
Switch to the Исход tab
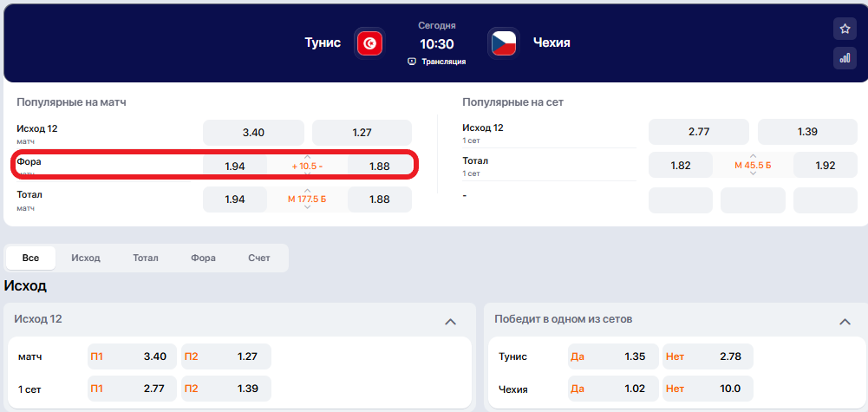click(86, 258)
